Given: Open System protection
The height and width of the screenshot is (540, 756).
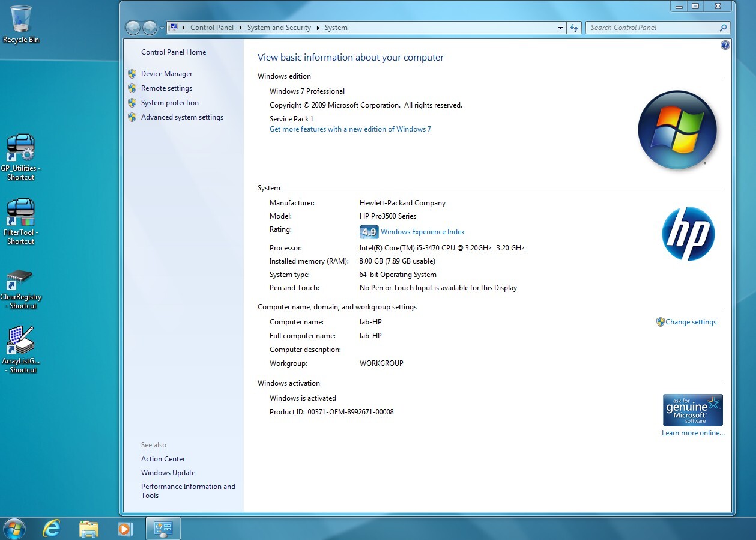Looking at the screenshot, I should [170, 103].
